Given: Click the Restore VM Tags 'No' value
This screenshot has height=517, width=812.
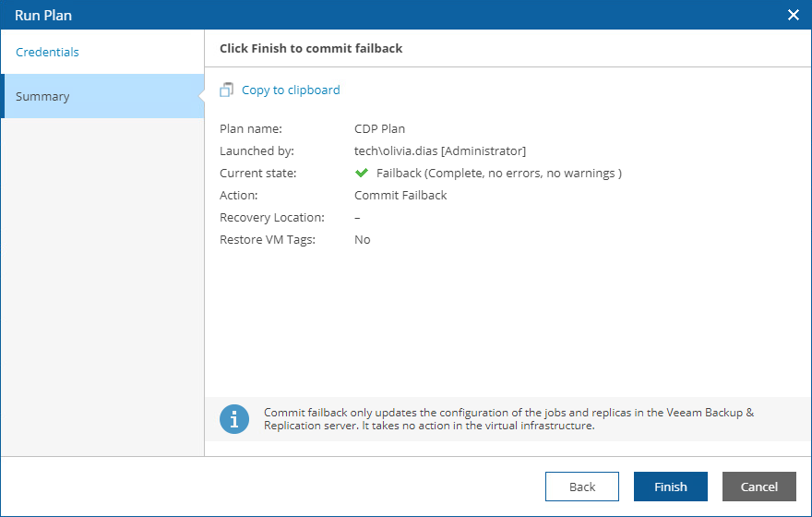Looking at the screenshot, I should [363, 239].
